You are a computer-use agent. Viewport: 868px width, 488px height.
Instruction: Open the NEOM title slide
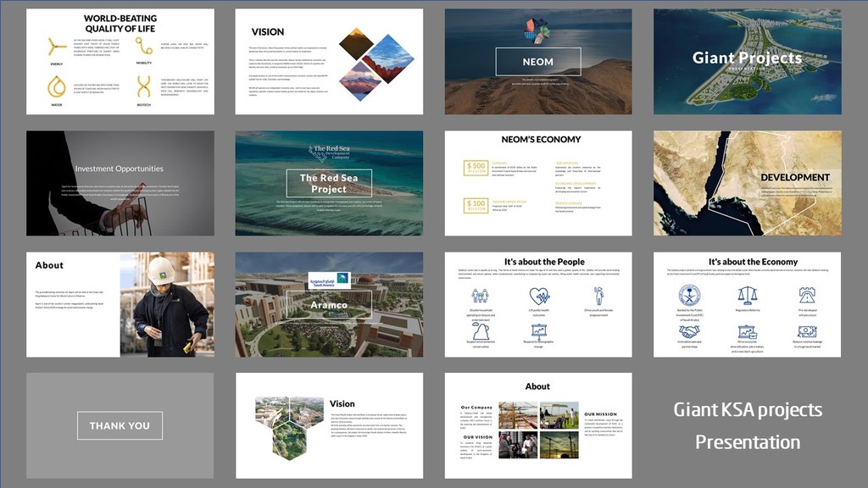[x=538, y=61]
